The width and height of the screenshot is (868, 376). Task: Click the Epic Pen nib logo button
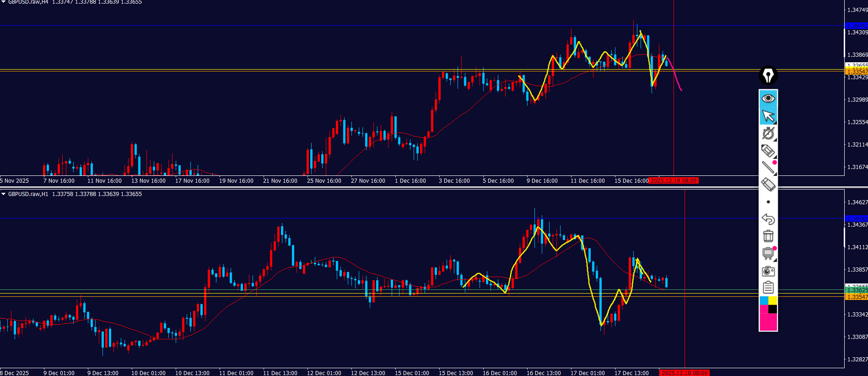point(768,76)
